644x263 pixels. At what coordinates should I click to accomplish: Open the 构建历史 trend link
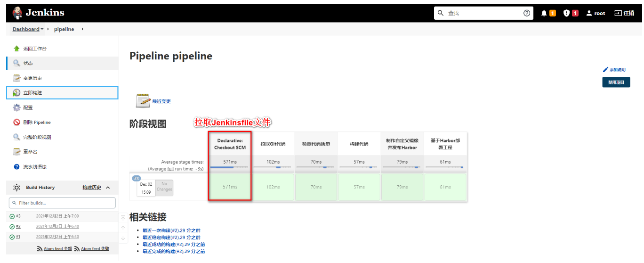(x=92, y=188)
